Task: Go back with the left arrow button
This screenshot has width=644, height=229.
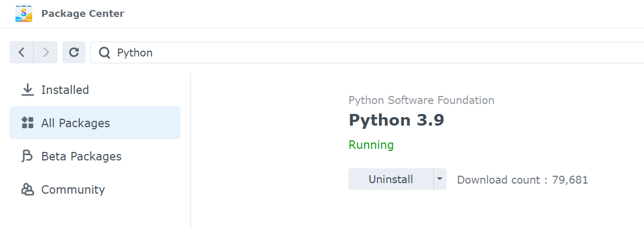Action: (22, 52)
